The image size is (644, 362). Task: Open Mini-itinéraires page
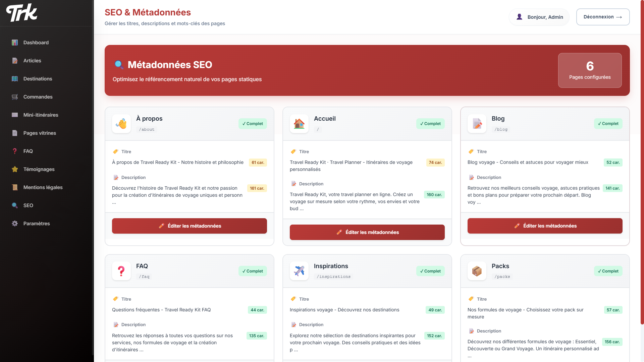coord(47,115)
